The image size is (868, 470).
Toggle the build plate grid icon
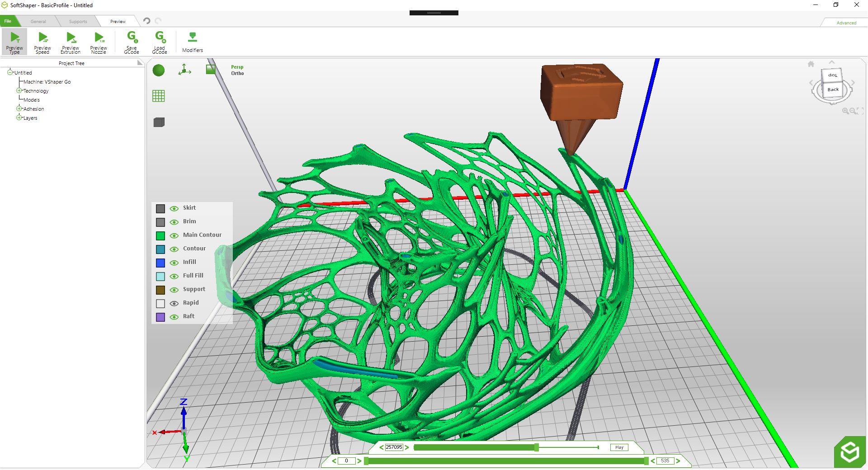click(x=159, y=96)
